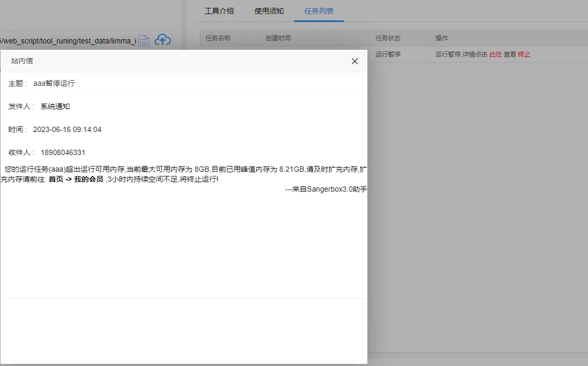
Task: Click the sender name 系统通知
Action: [55, 107]
